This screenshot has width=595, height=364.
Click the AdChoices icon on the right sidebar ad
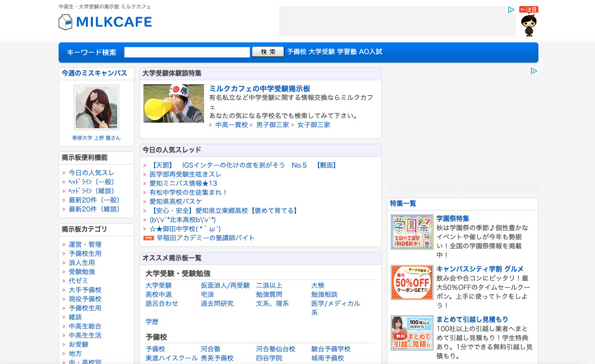click(534, 71)
